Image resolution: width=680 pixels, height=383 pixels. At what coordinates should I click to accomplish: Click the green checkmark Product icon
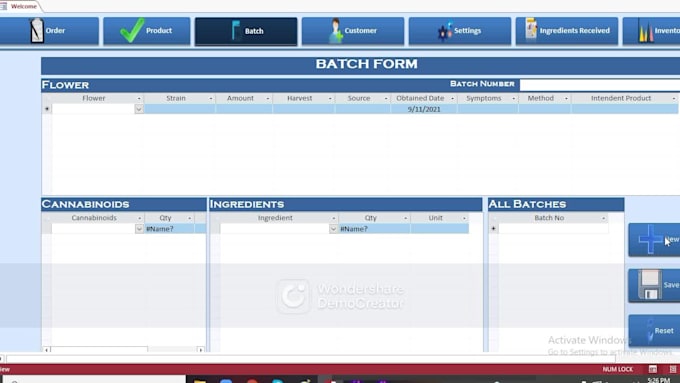(x=132, y=30)
